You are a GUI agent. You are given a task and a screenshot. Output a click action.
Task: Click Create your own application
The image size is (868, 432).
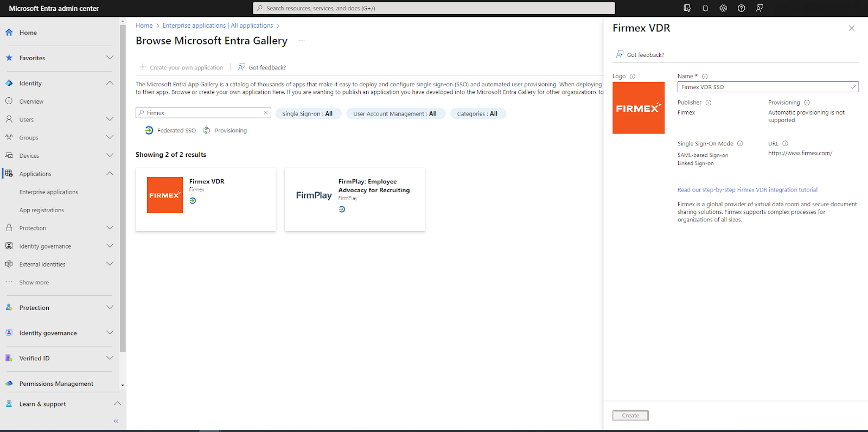(x=181, y=67)
